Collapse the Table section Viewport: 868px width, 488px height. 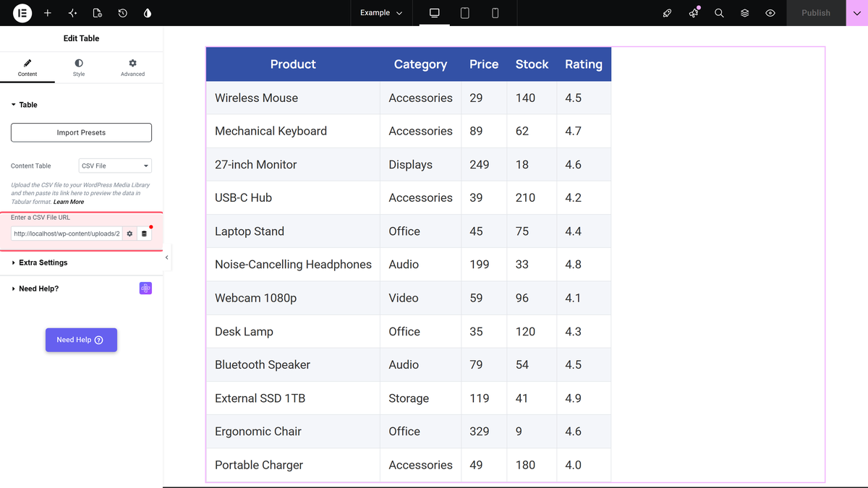pos(81,105)
